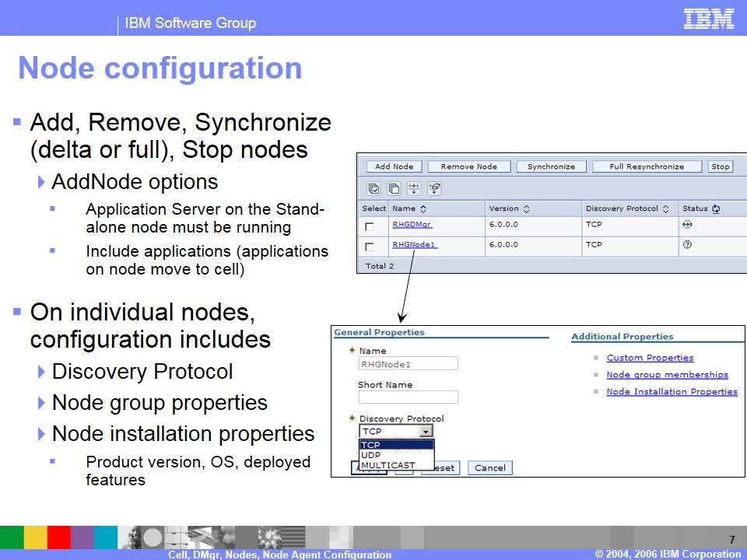747x560 pixels.
Task: Click the AddNode options bullet text
Action: coord(135,182)
